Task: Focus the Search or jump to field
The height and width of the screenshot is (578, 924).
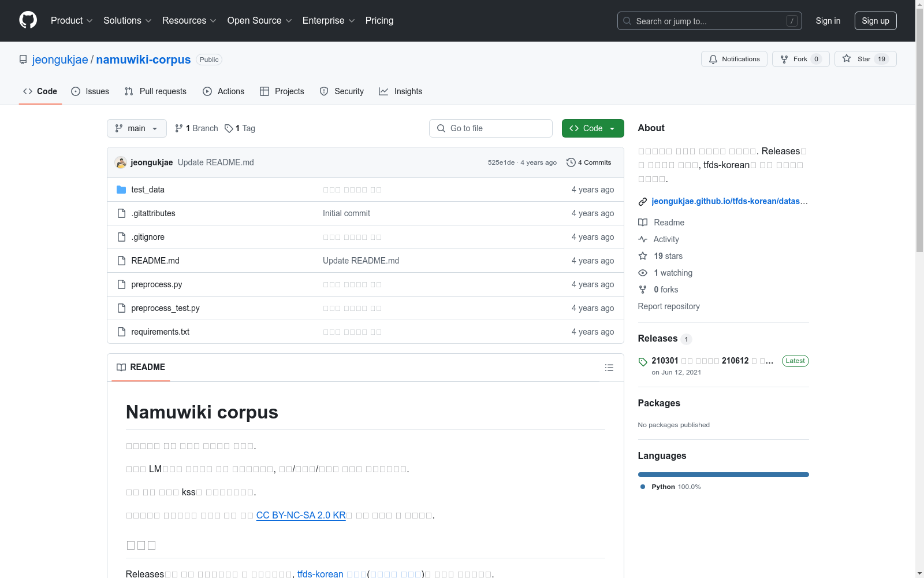Action: [x=710, y=21]
